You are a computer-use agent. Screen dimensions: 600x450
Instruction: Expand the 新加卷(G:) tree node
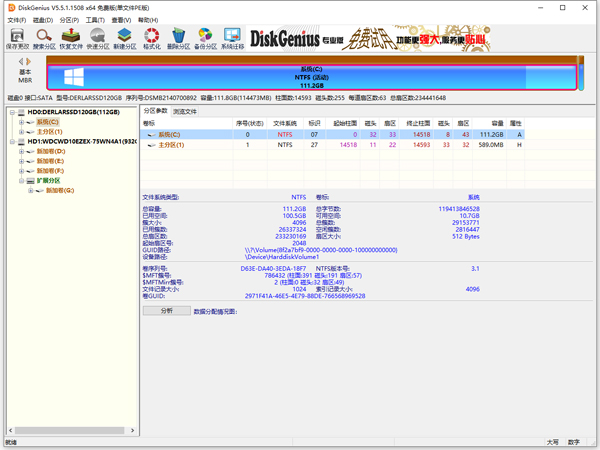coord(31,190)
